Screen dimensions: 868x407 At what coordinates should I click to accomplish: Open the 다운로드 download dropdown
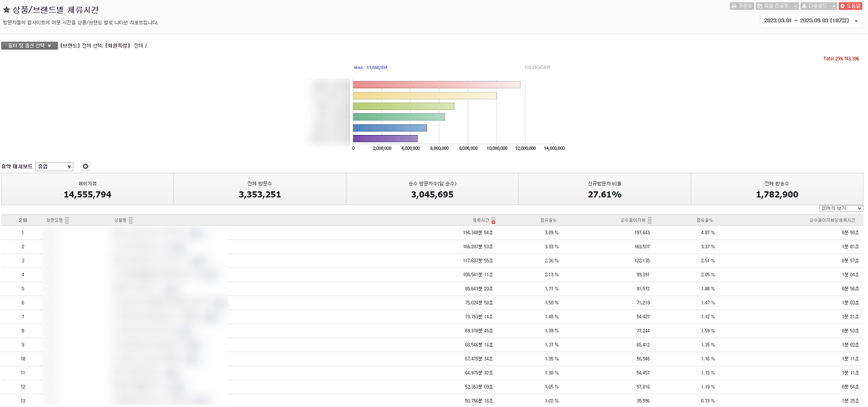tap(818, 5)
